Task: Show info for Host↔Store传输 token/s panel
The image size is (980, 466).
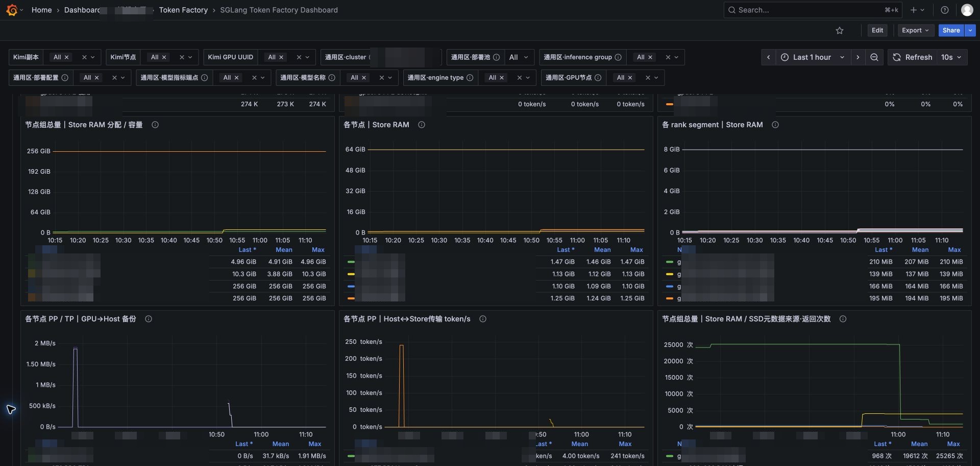Action: pos(483,319)
